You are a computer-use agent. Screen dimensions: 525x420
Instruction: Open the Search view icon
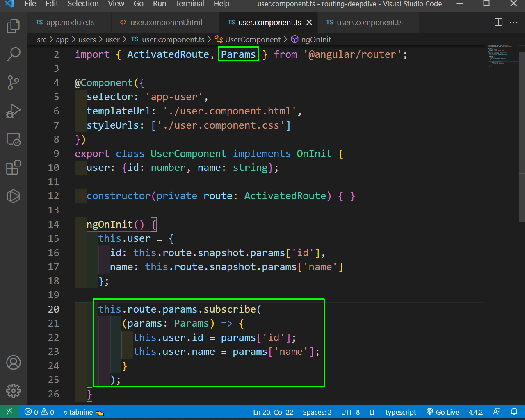click(x=14, y=54)
